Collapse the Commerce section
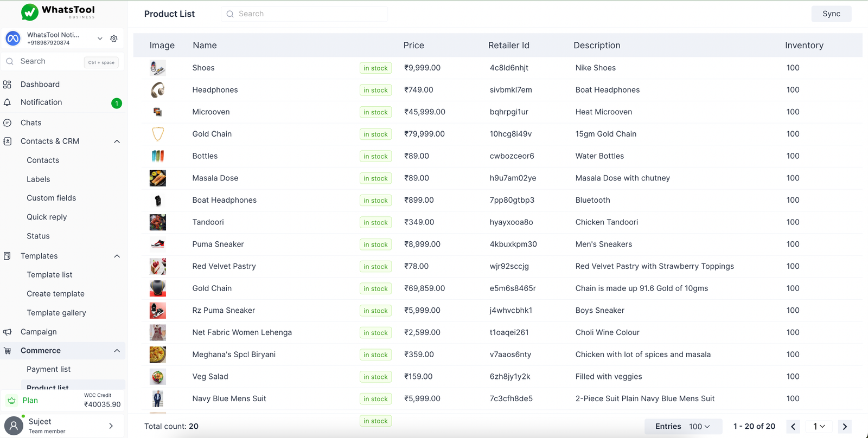The width and height of the screenshot is (868, 438). (117, 351)
